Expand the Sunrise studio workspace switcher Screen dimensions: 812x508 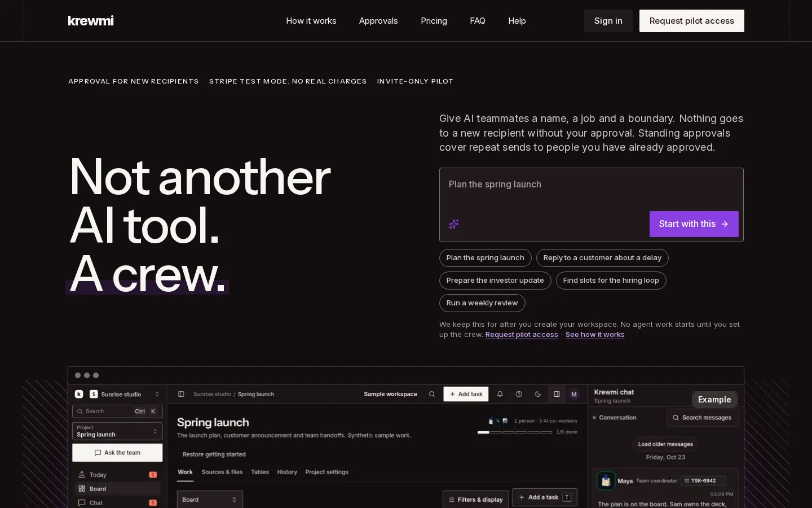pos(157,394)
